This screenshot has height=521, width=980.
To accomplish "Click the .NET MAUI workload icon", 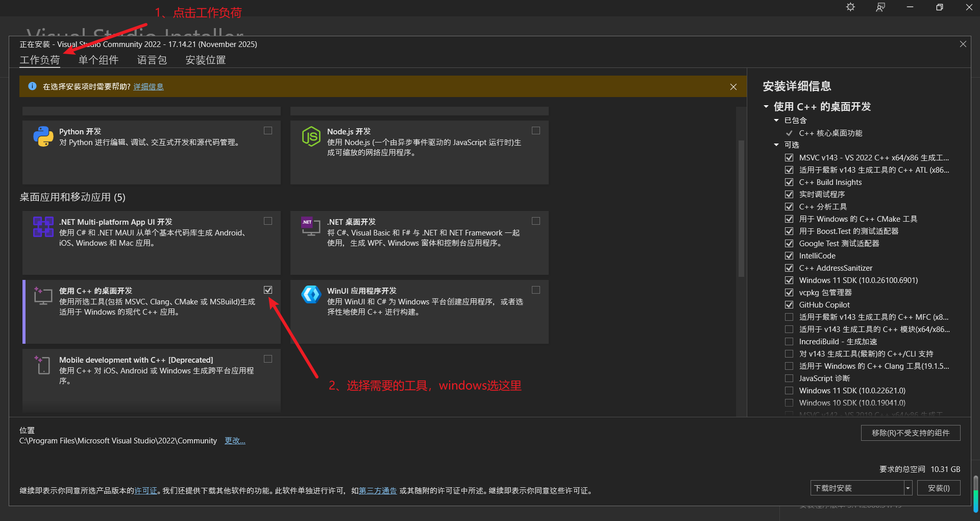I will click(x=43, y=227).
